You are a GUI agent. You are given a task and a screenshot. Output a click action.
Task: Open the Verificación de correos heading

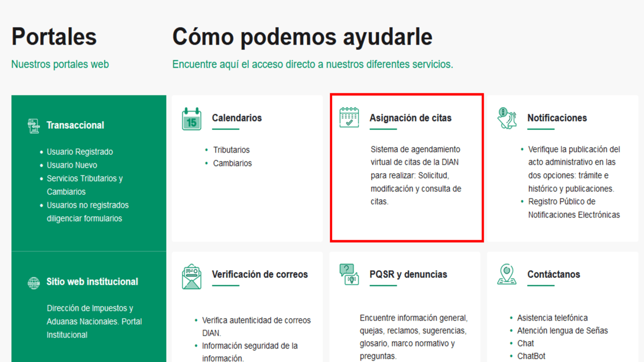point(260,274)
